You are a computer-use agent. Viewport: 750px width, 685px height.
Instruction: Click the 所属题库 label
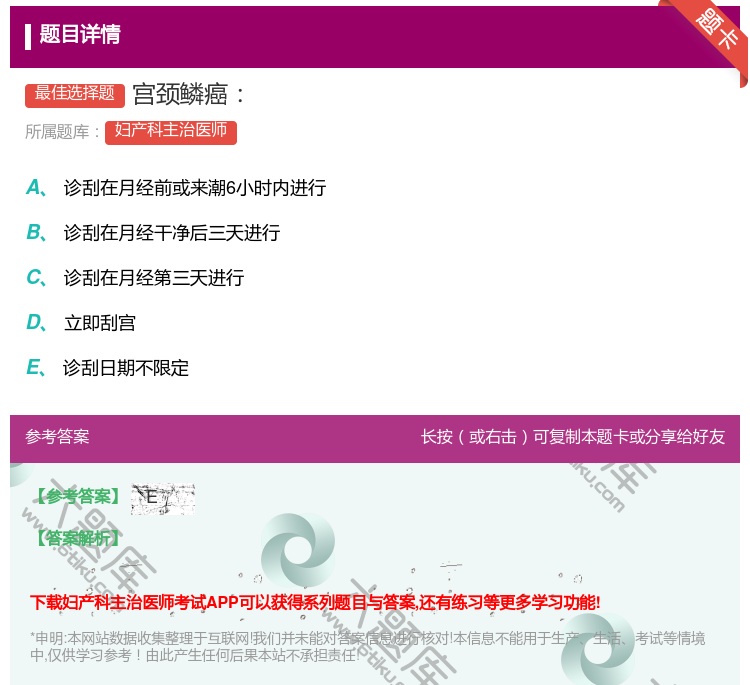62,132
